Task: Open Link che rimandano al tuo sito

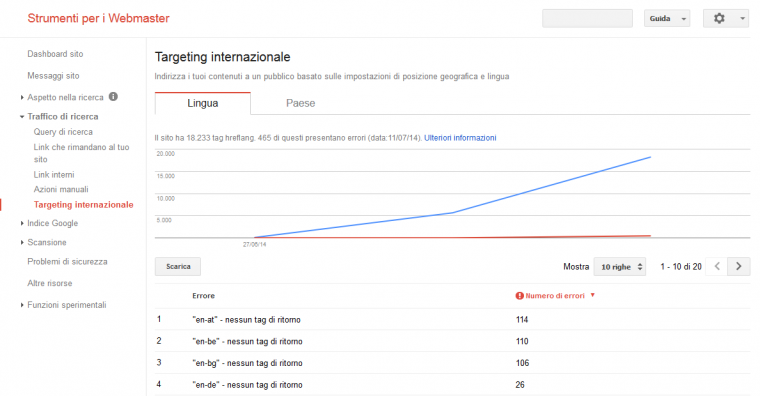Action: tap(81, 153)
